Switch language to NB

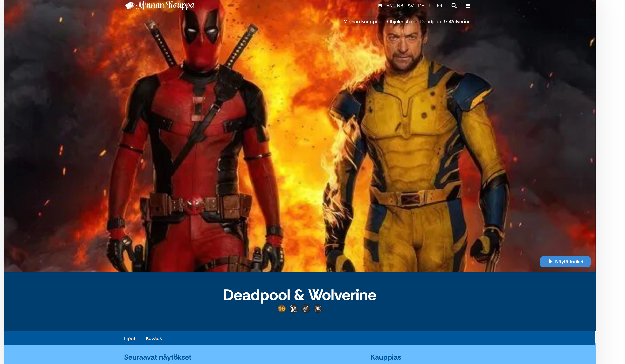400,6
